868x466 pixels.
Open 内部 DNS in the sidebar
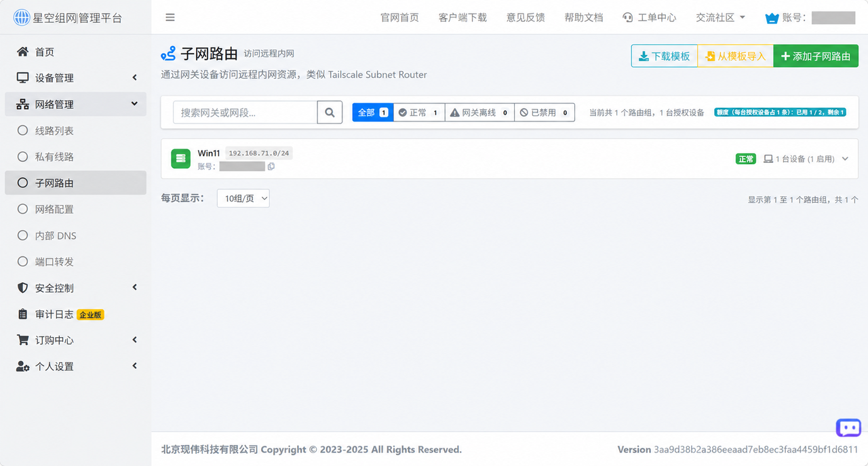[x=75, y=235]
